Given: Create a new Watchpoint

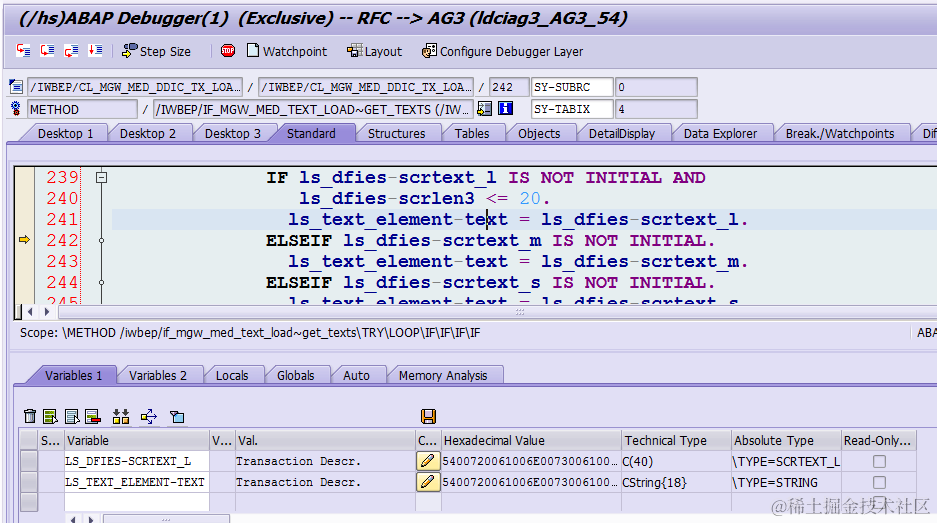Looking at the screenshot, I should [x=287, y=51].
